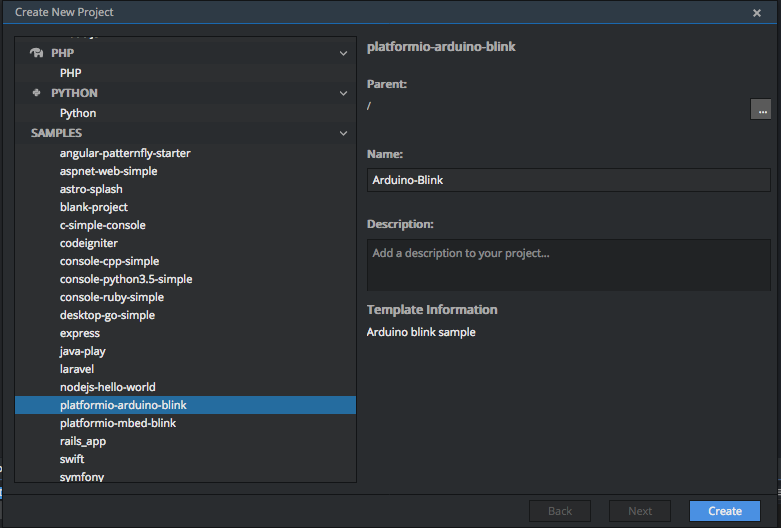Click the Create button
This screenshot has width=781, height=528.
click(725, 511)
